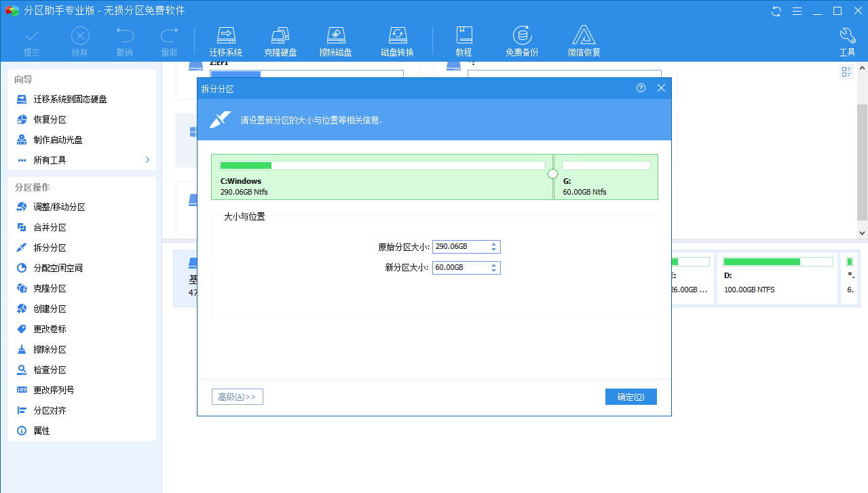Toggle the disk list view mode icon

pyautogui.click(x=846, y=72)
